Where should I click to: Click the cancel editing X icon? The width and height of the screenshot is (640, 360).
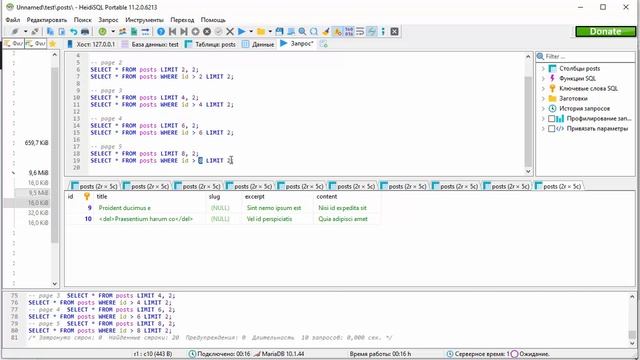point(230,31)
